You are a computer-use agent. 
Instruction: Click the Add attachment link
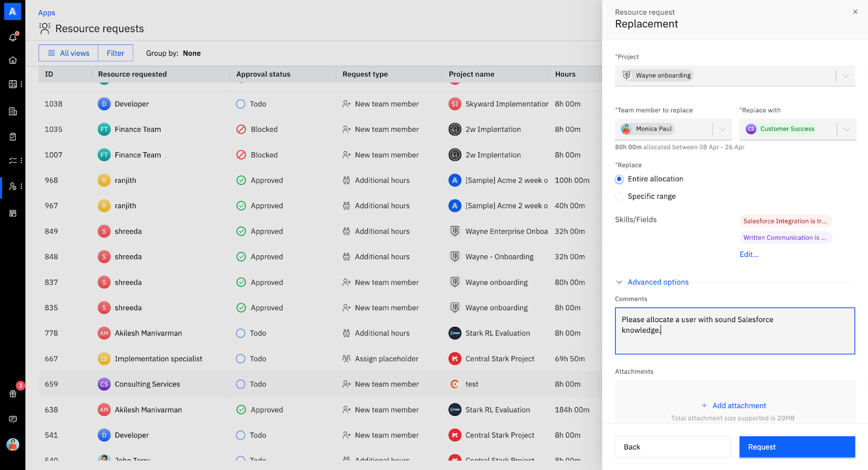pos(739,405)
